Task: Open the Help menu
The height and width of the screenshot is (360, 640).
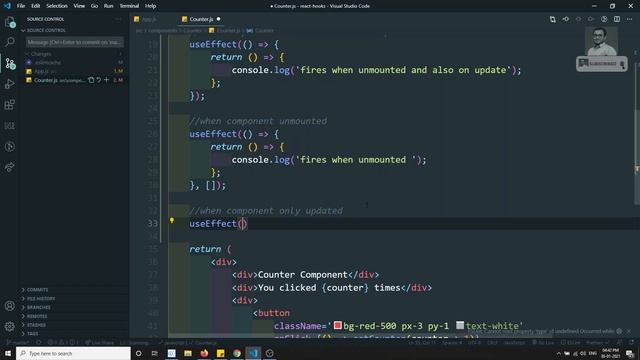Action: click(x=151, y=6)
